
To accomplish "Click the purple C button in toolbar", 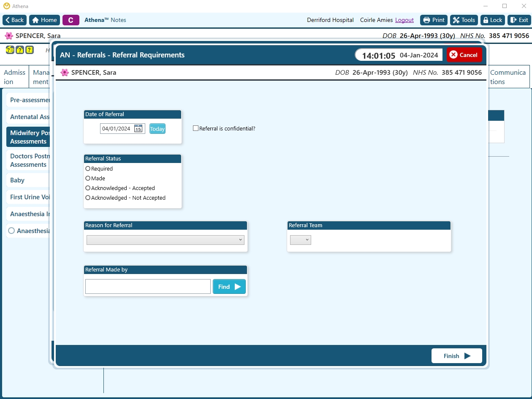I will tap(71, 20).
